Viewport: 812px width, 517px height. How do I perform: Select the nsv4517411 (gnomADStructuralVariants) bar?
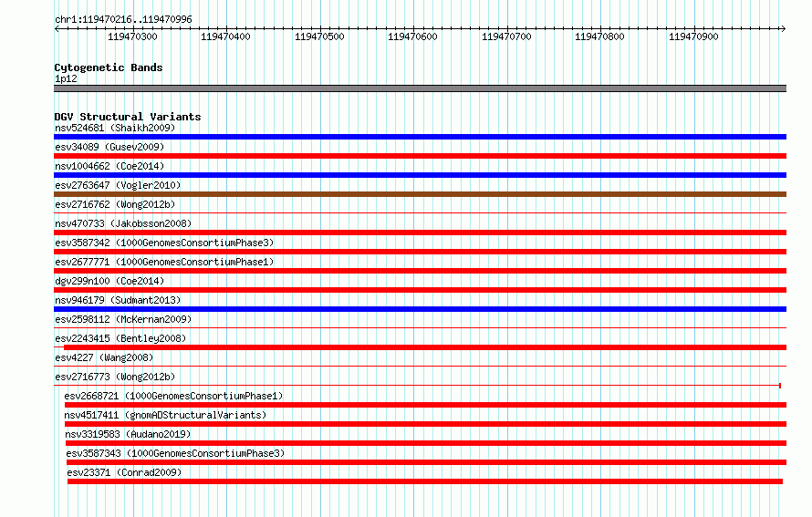[425, 424]
